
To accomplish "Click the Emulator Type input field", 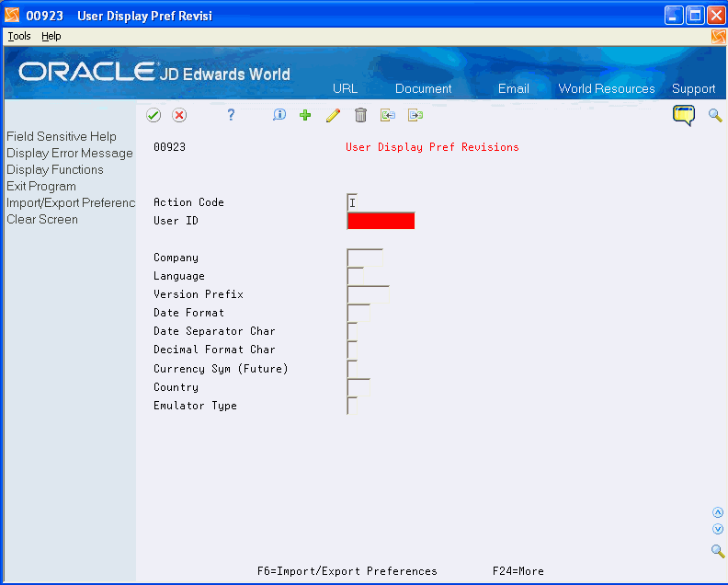I will (352, 406).
